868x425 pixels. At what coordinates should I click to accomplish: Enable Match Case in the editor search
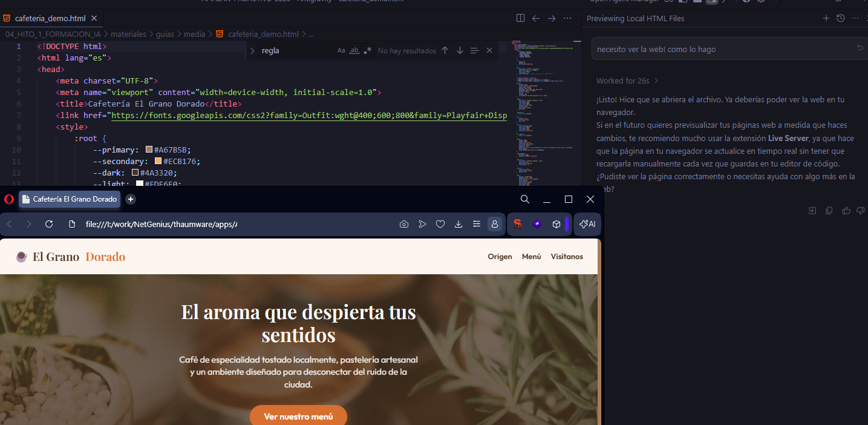click(x=341, y=50)
